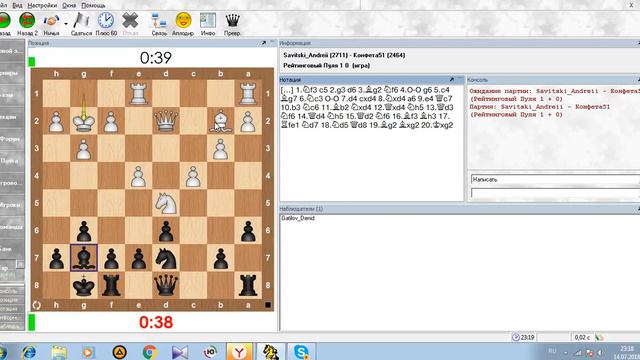Open the Связь connection icon
The width and height of the screenshot is (640, 360).
[159, 24]
